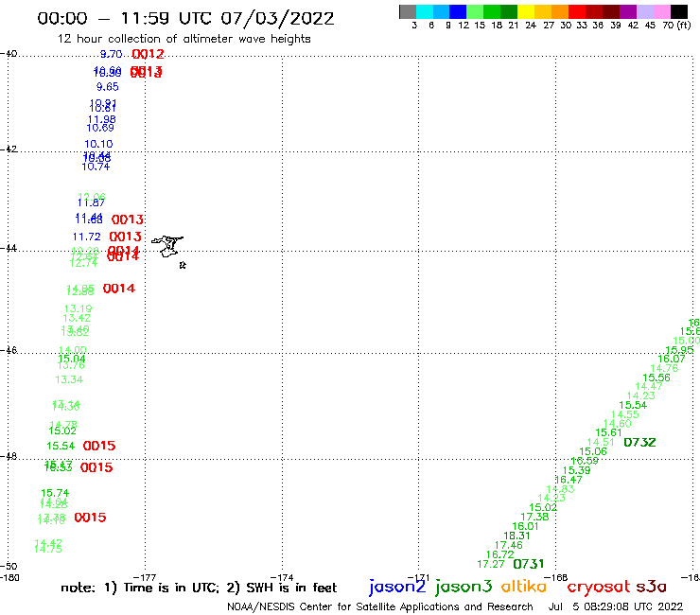The image size is (700, 615).
Task: Click the purple legend color swatch
Action: coord(628,12)
